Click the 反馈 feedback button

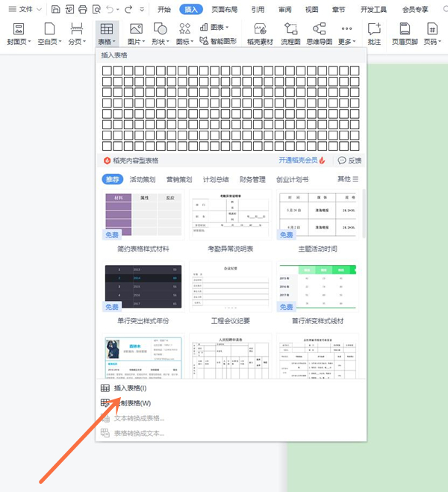pyautogui.click(x=349, y=161)
